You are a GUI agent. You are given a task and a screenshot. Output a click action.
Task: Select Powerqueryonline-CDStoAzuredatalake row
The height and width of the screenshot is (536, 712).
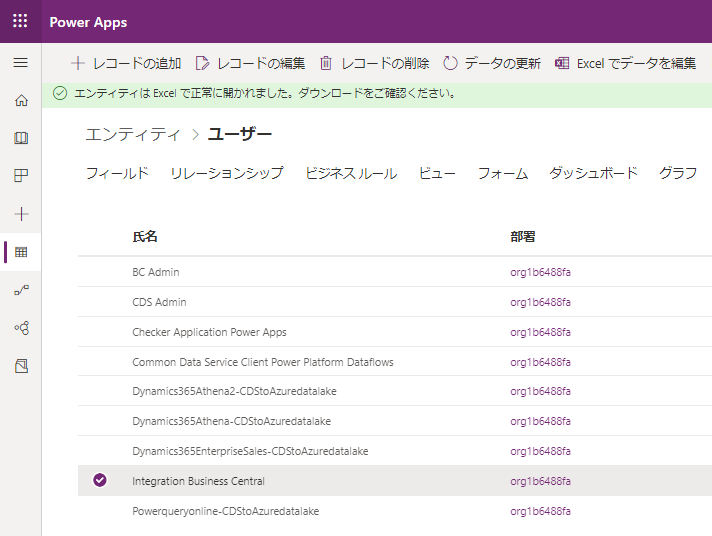pos(395,511)
